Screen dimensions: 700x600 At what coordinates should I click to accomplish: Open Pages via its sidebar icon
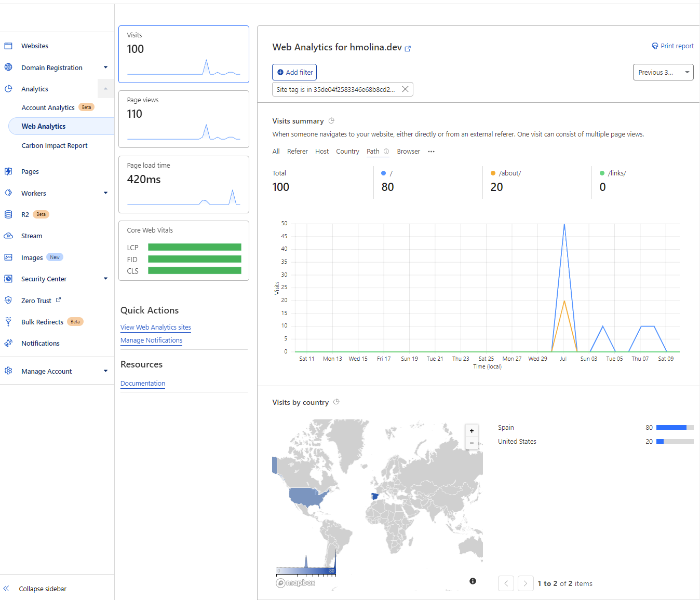[x=8, y=171]
